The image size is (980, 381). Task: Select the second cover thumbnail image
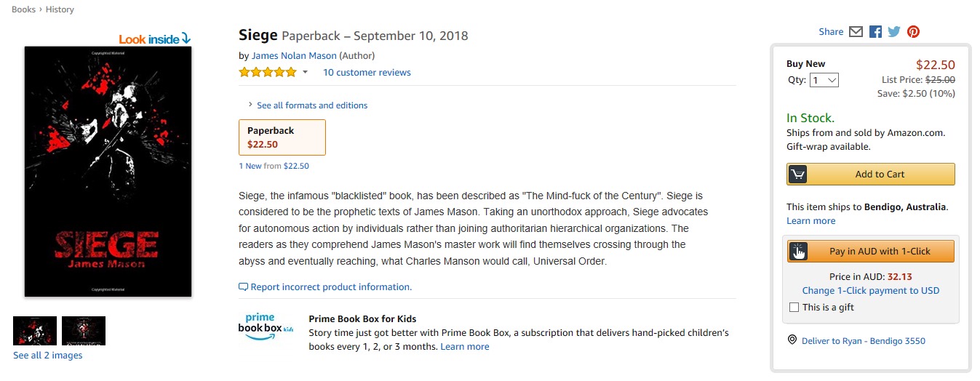pyautogui.click(x=84, y=331)
